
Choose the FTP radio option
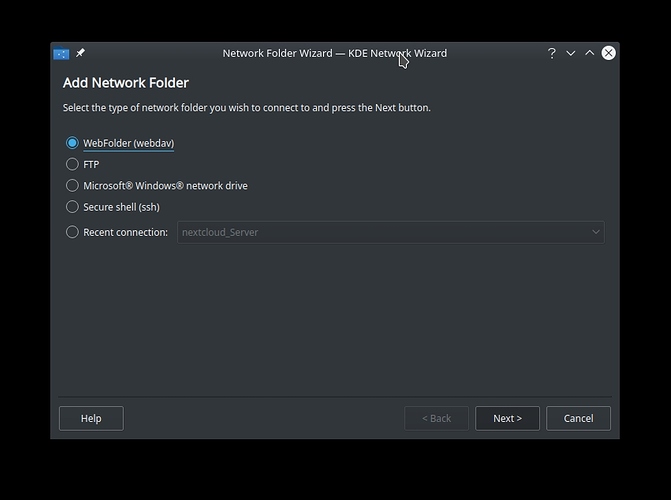coord(72,164)
